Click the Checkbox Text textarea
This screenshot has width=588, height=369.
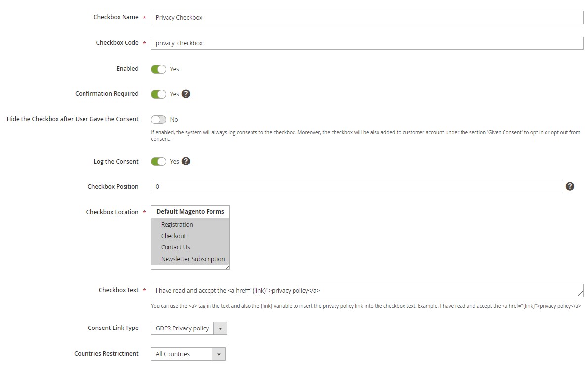pyautogui.click(x=366, y=290)
